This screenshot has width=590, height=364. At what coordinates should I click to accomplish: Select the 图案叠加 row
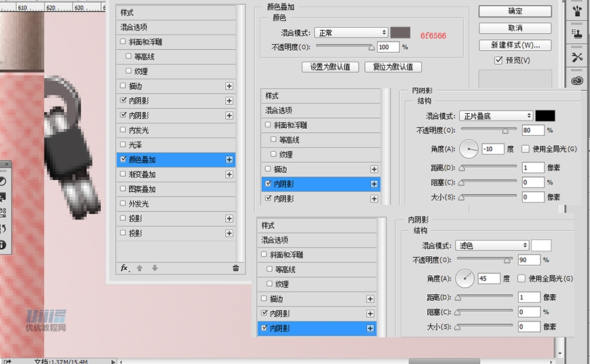tap(176, 189)
